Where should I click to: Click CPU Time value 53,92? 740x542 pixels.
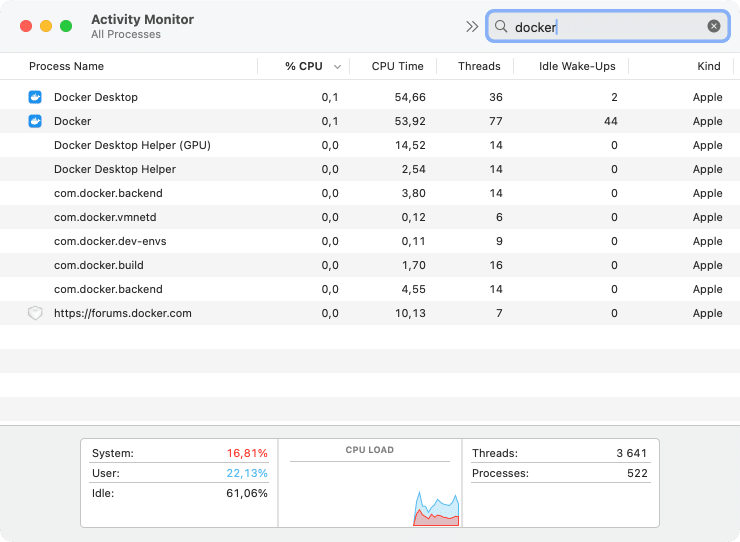410,121
